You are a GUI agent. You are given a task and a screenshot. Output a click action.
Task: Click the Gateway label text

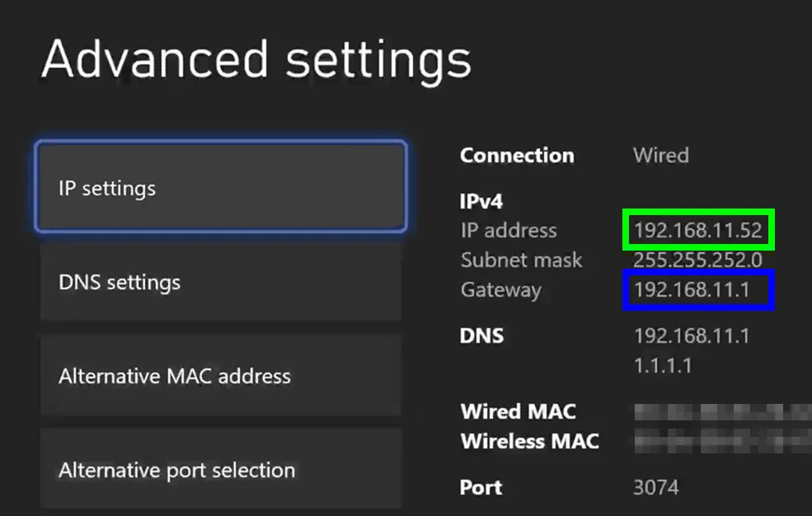[500, 290]
